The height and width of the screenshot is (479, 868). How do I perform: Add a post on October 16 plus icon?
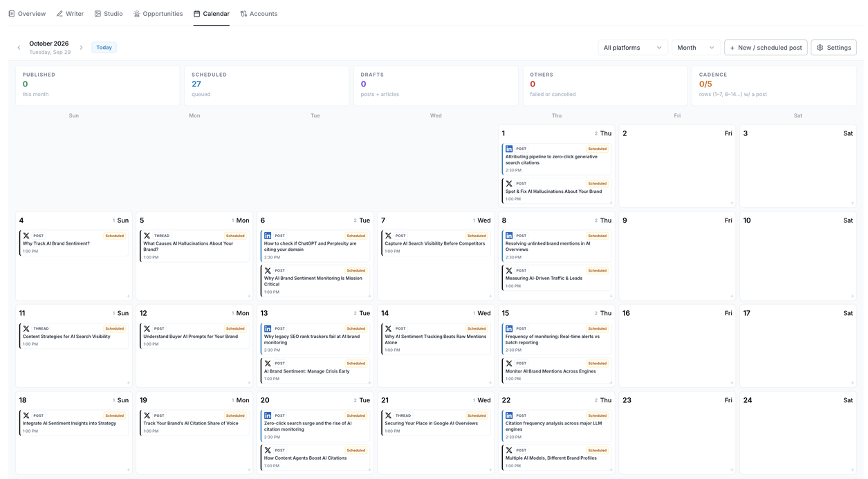pos(732,383)
